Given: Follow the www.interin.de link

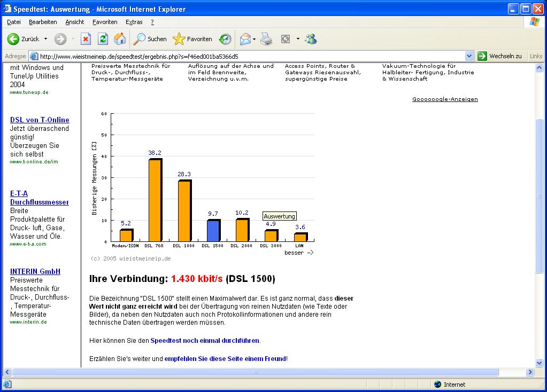Looking at the screenshot, I should (28, 322).
